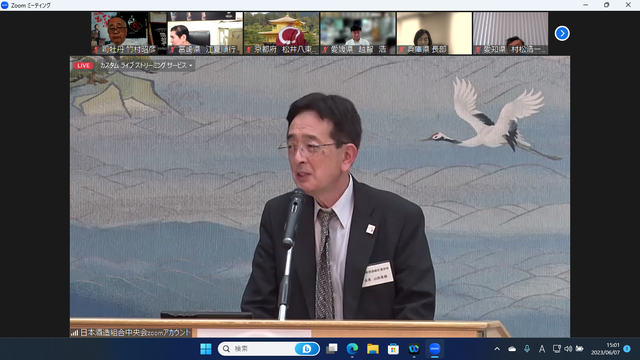Viewport: 640px width, 360px height.
Task: Click the main speaker video view
Action: 320,197
